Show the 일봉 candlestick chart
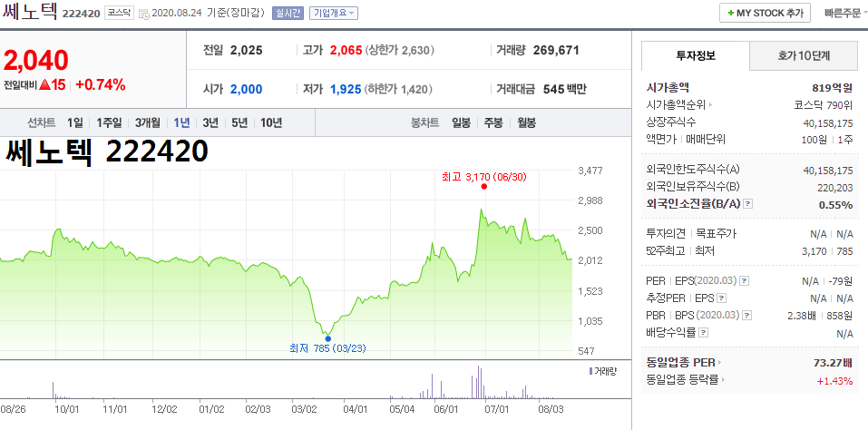The width and height of the screenshot is (868, 430). [461, 122]
